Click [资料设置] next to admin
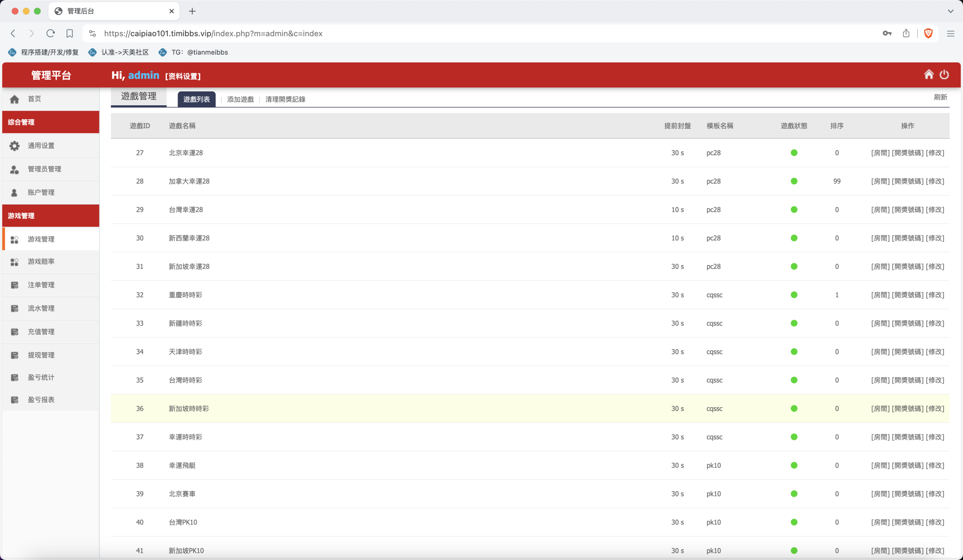This screenshot has height=560, width=963. point(183,76)
